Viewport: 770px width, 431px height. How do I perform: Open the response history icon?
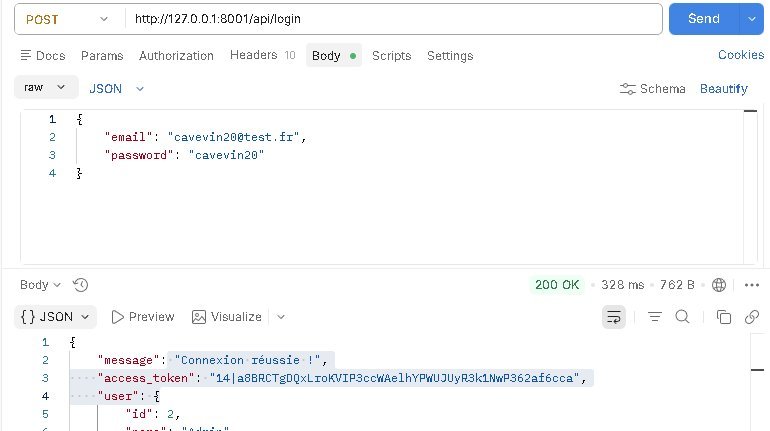(x=80, y=285)
